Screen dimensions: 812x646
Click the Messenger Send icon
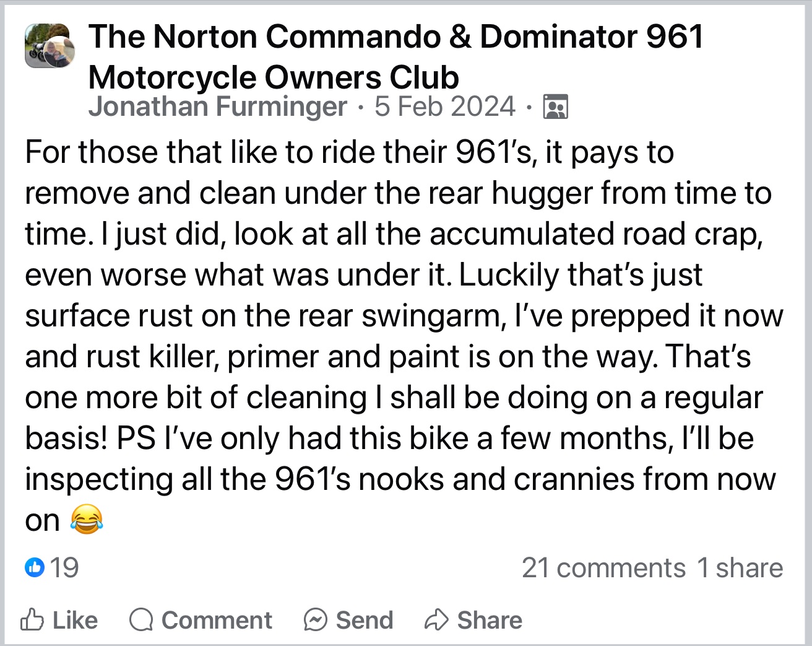click(316, 620)
